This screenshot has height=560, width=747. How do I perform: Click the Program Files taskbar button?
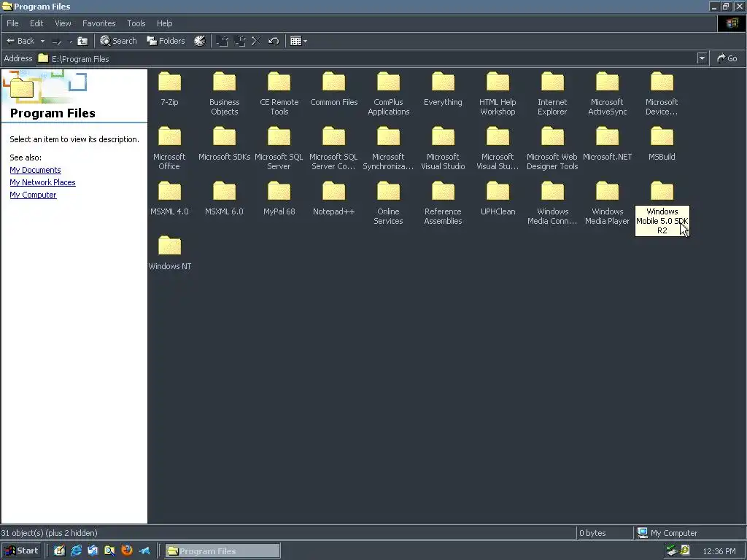click(222, 551)
